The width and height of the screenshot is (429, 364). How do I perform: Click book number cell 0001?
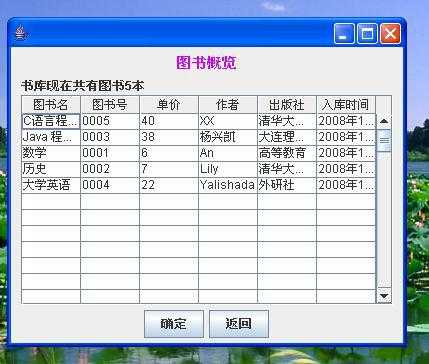pos(110,153)
